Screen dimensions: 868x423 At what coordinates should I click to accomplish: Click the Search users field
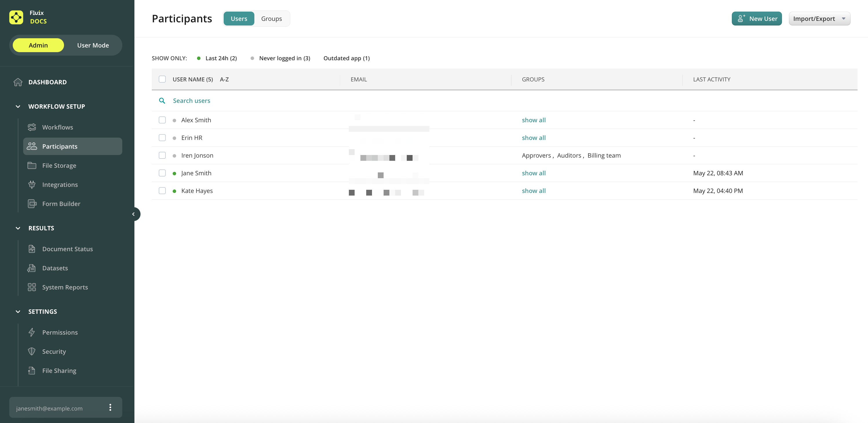click(192, 101)
